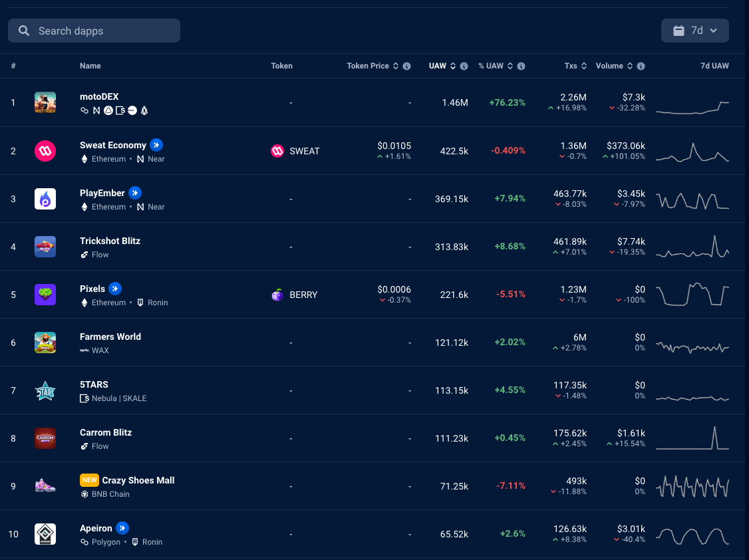Click Trickshot Blitz game logo
This screenshot has width=749, height=560.
[45, 247]
